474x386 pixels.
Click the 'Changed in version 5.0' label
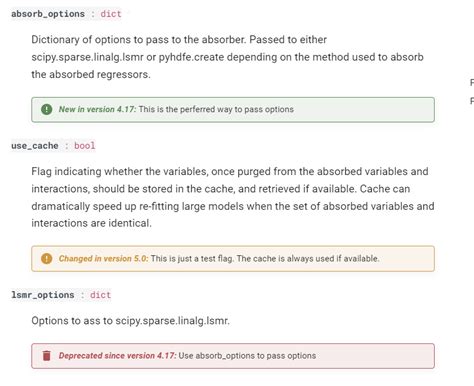[103, 258]
